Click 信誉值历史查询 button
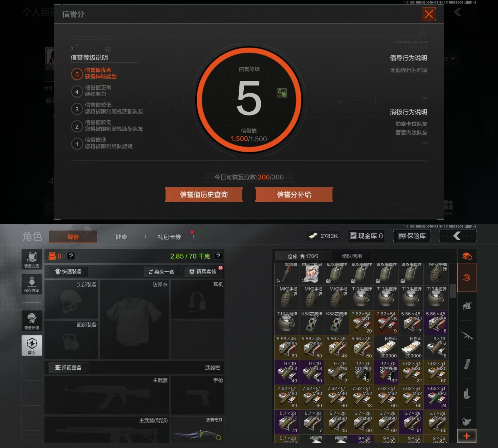 click(x=204, y=195)
